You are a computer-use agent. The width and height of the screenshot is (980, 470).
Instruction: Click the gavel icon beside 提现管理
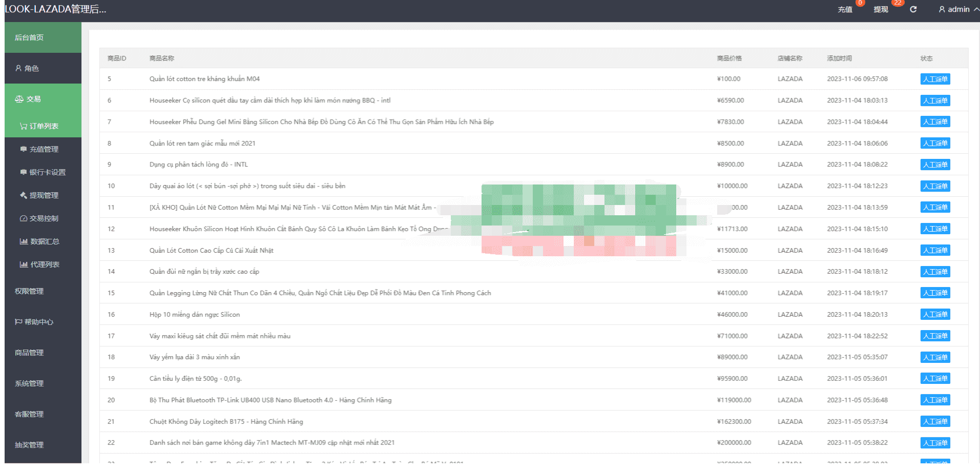23,195
